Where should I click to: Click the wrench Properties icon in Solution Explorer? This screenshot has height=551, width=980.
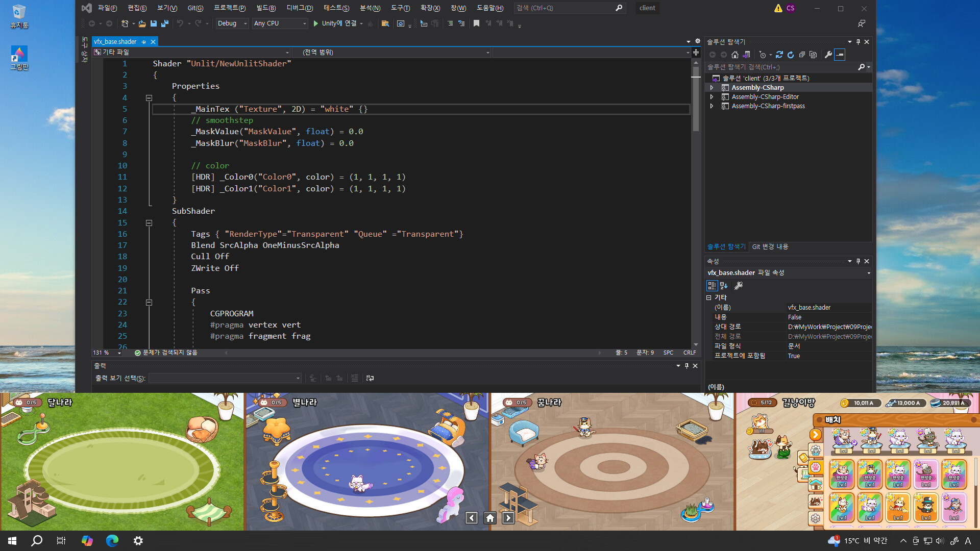click(x=828, y=55)
